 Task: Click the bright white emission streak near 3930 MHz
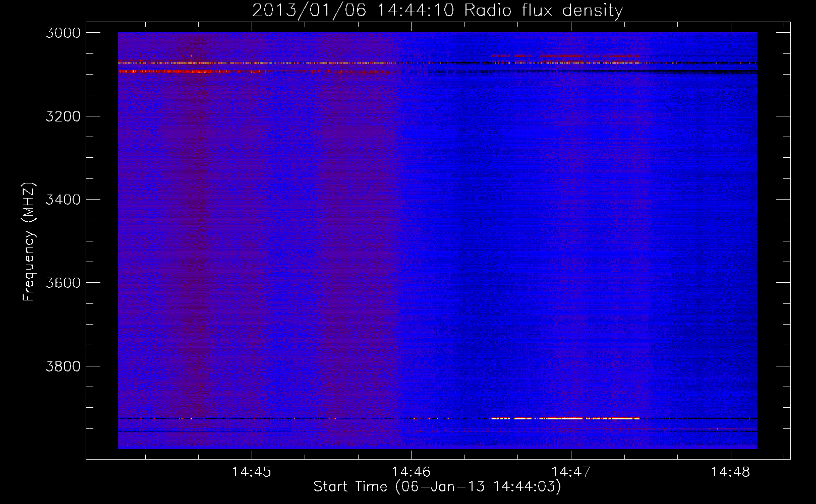[565, 418]
